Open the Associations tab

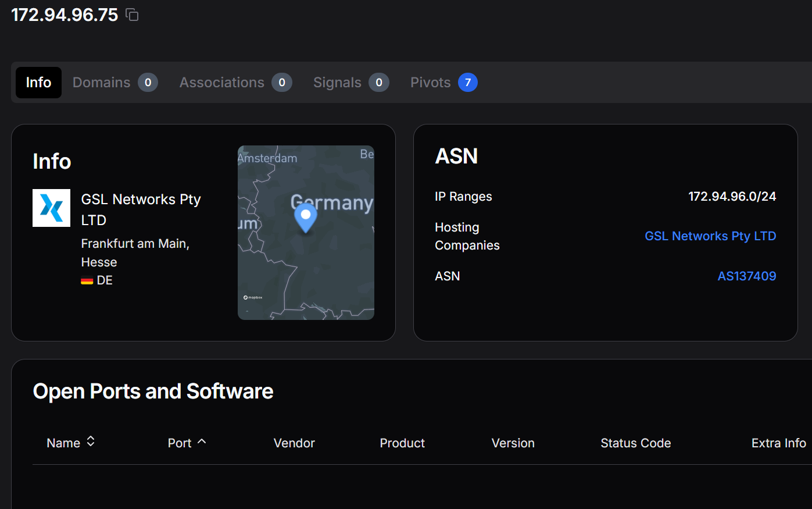221,83
